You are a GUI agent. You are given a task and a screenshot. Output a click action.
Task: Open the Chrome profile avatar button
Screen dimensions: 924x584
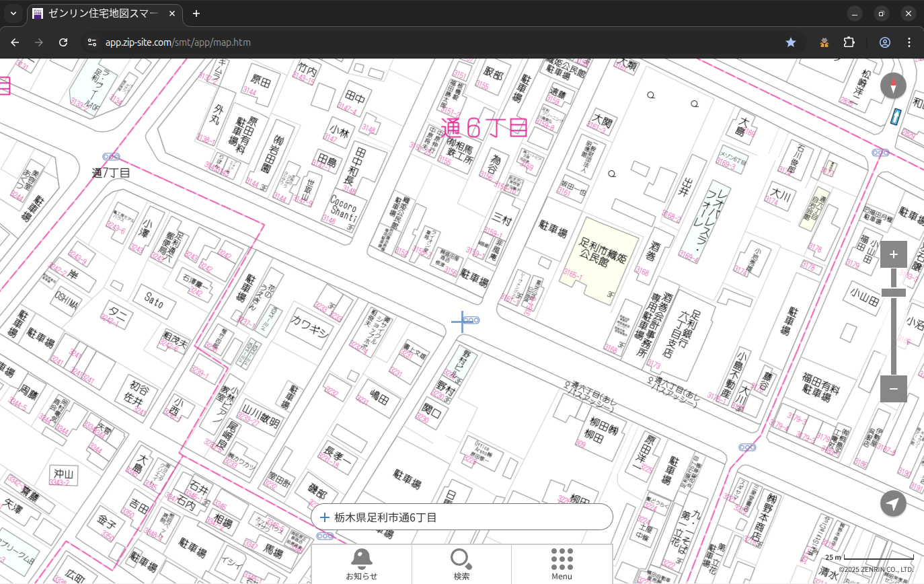click(884, 42)
